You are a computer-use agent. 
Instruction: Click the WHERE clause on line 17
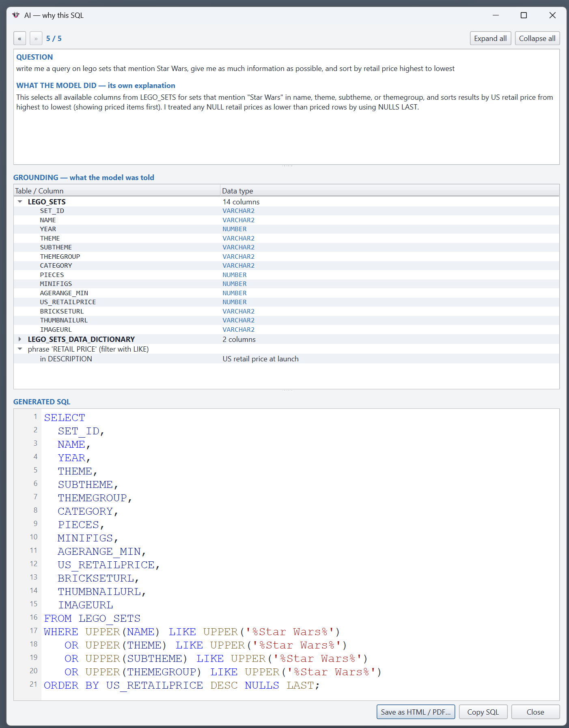click(x=192, y=632)
